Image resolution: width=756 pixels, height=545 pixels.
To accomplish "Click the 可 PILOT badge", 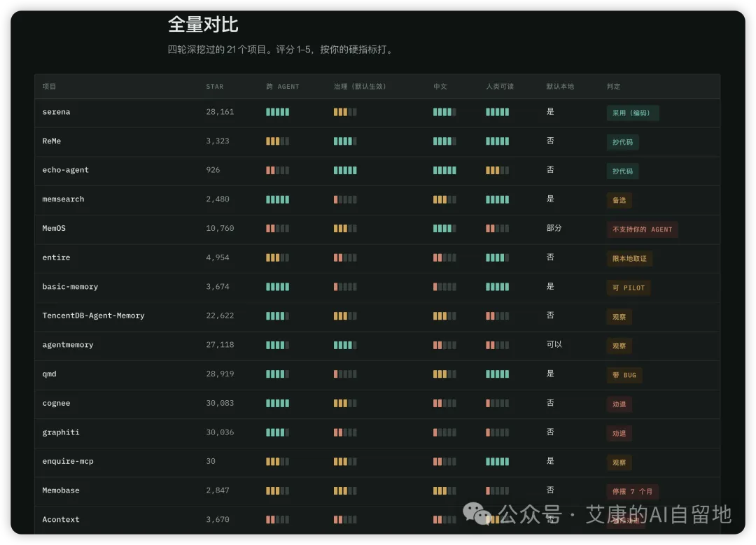I will pyautogui.click(x=628, y=288).
